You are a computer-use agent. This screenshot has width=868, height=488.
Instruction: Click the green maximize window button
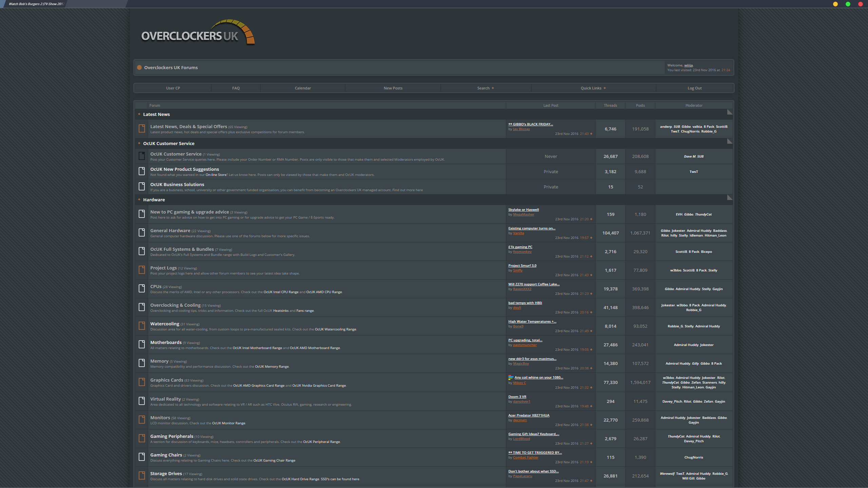(848, 4)
